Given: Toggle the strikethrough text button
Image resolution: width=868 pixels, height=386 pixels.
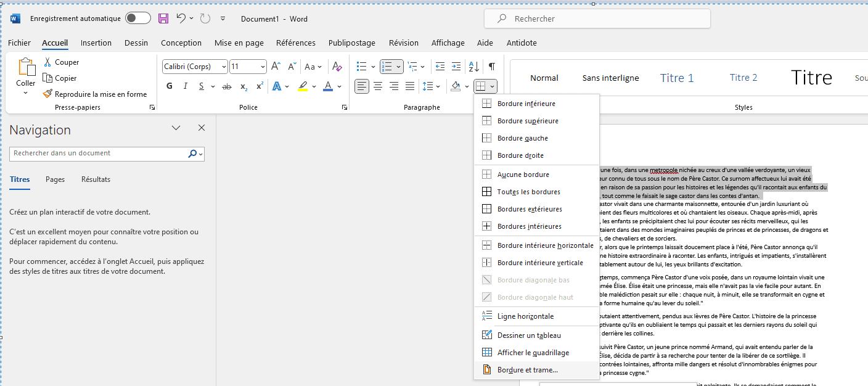Looking at the screenshot, I should (227, 86).
